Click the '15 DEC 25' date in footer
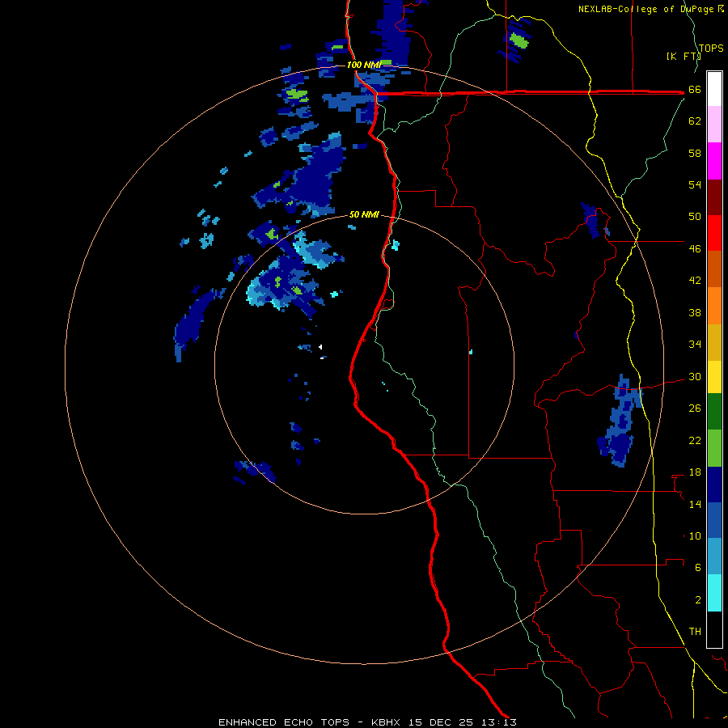This screenshot has height=728, width=728. 441,722
